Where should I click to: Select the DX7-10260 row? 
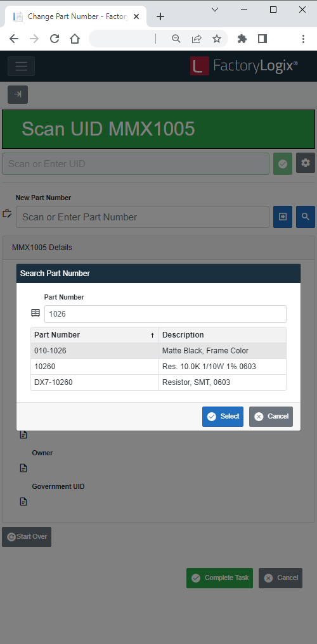tap(158, 382)
